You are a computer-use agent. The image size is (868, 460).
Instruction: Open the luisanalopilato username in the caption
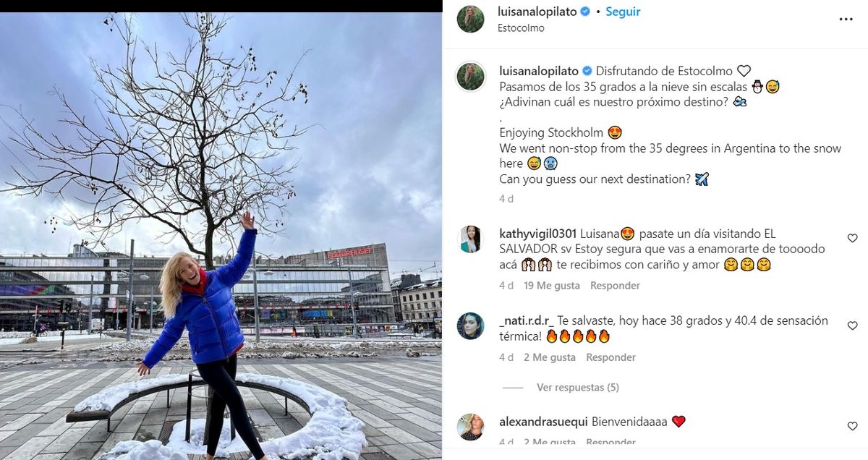pyautogui.click(x=540, y=71)
